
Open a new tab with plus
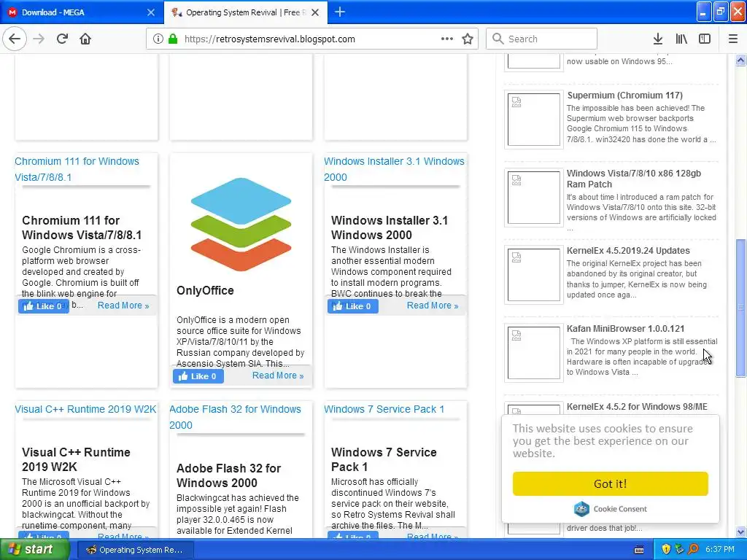tap(340, 12)
